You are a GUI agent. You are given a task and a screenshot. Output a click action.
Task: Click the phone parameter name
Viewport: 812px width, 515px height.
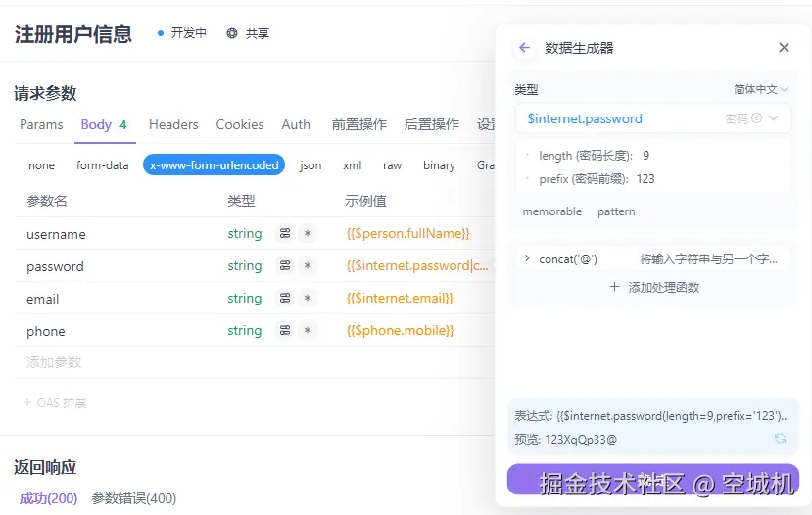[x=46, y=331]
